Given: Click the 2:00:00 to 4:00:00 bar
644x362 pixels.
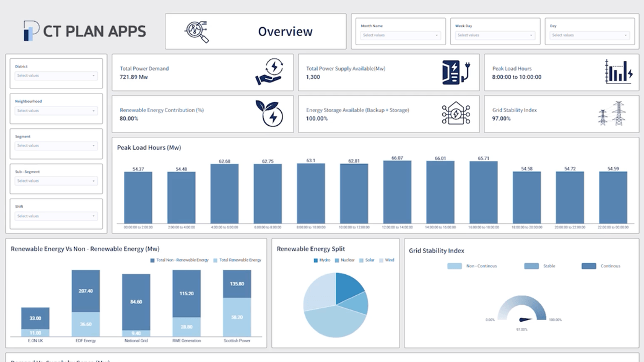Looking at the screenshot, I should point(181,198).
